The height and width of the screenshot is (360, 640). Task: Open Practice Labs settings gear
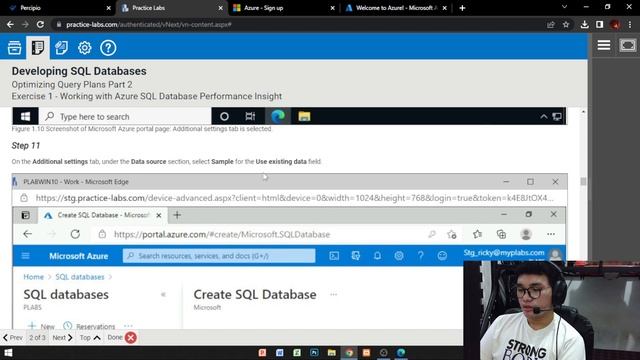84,48
